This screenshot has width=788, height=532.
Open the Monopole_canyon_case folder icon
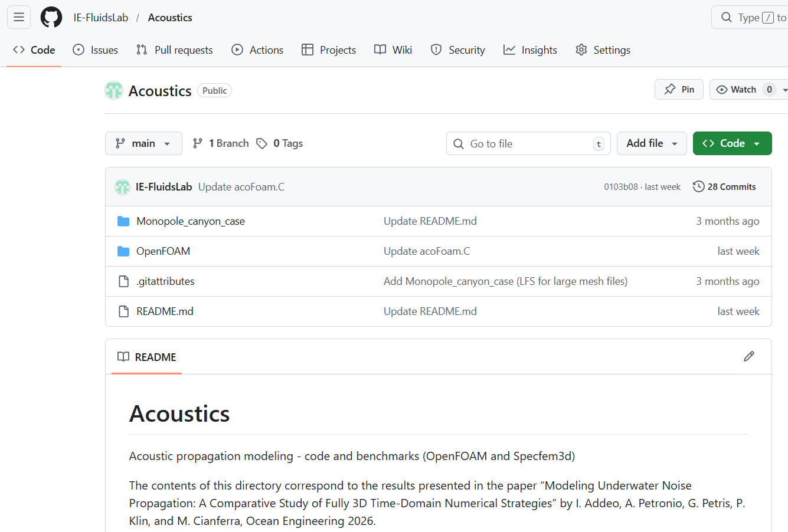click(x=123, y=221)
